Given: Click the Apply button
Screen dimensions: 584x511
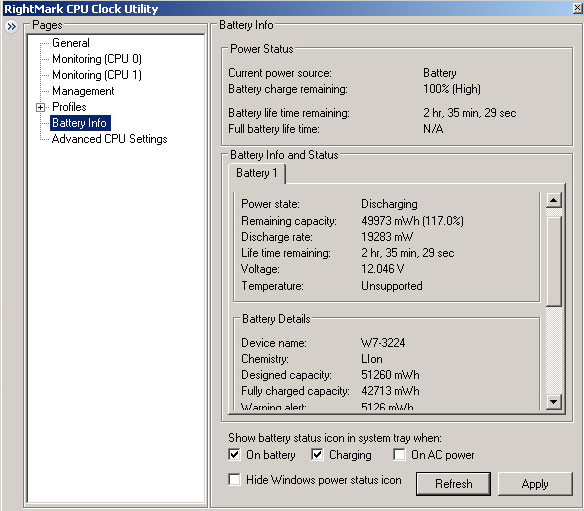Looking at the screenshot, I should tap(535, 484).
